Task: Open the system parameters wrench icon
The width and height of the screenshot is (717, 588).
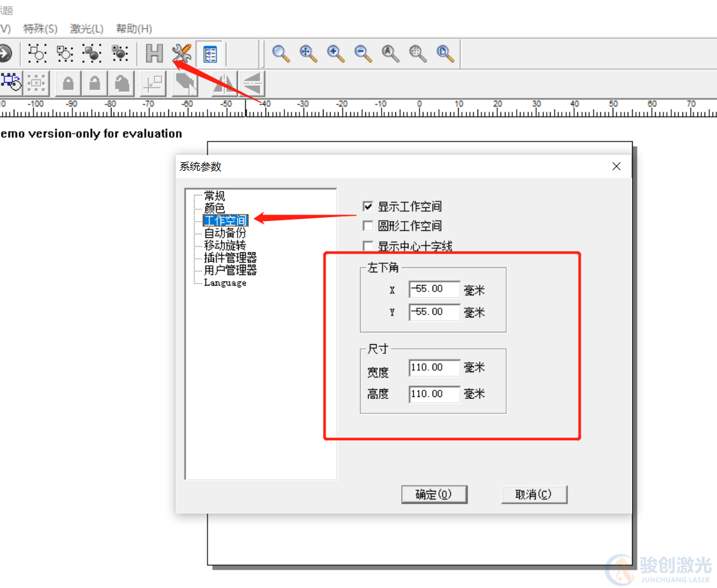Action: 181,53
